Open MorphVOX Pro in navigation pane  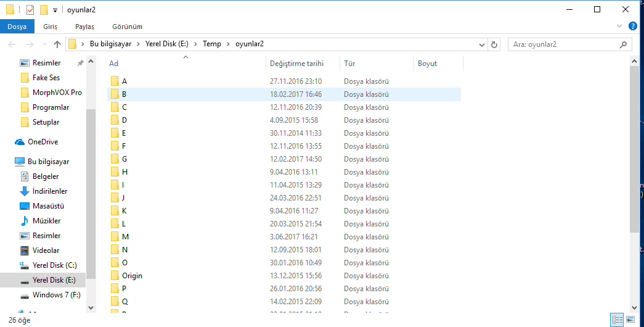coord(57,93)
